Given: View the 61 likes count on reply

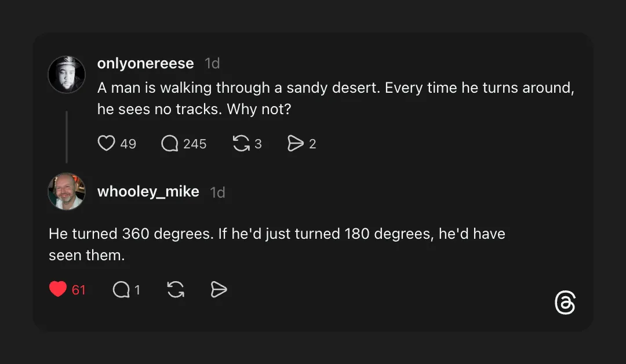Looking at the screenshot, I should click(79, 290).
